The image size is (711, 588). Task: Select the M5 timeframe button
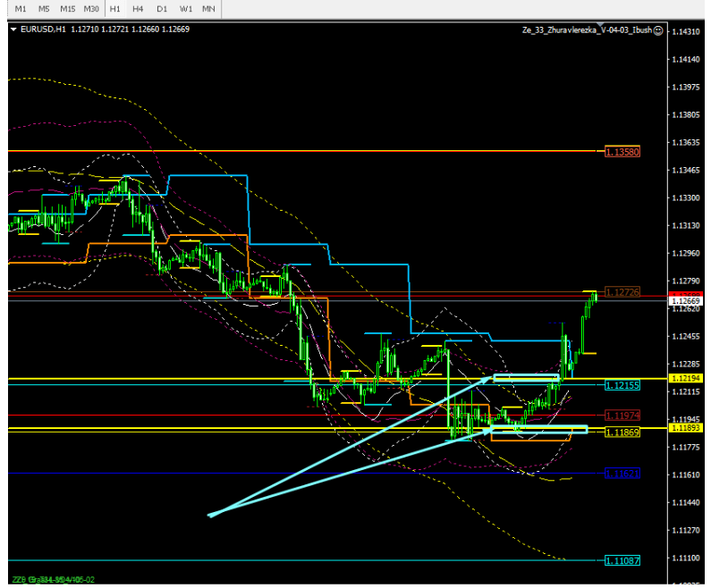pyautogui.click(x=44, y=8)
